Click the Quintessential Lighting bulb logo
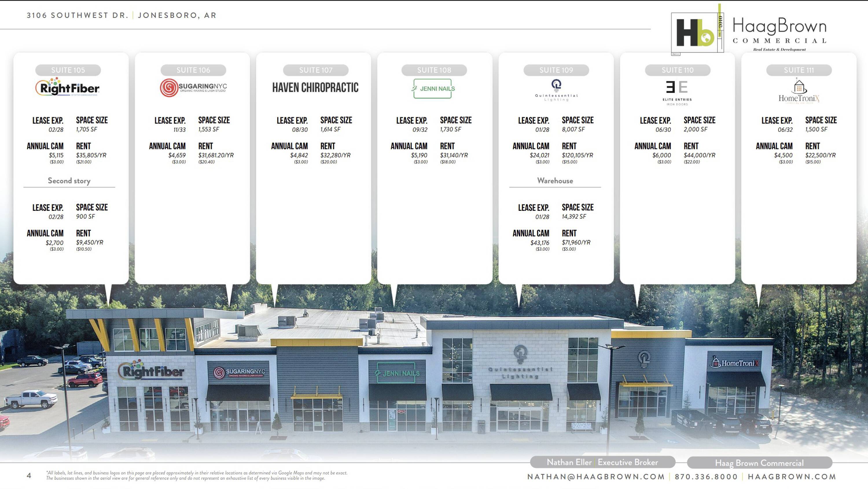 point(556,86)
